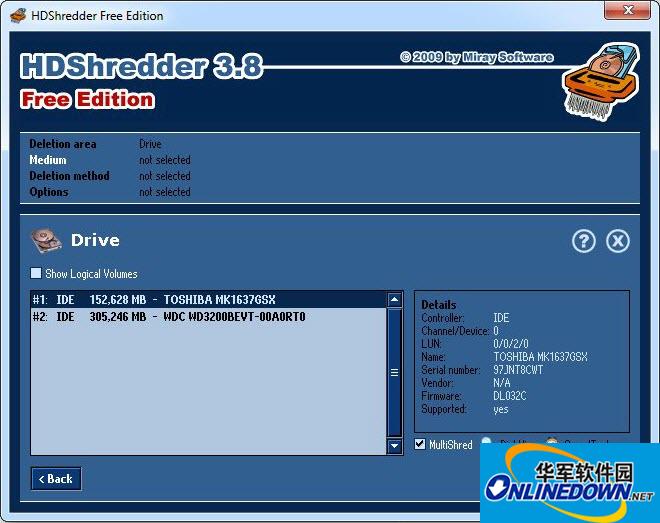Click the drive list scrollbar thumb
The height and width of the screenshot is (523, 660).
(x=394, y=372)
